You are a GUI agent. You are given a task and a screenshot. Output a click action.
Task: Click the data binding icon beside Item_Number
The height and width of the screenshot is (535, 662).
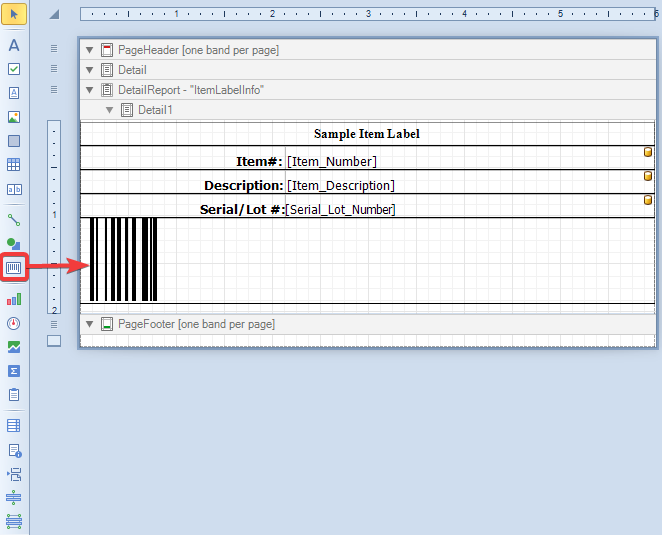point(648,152)
